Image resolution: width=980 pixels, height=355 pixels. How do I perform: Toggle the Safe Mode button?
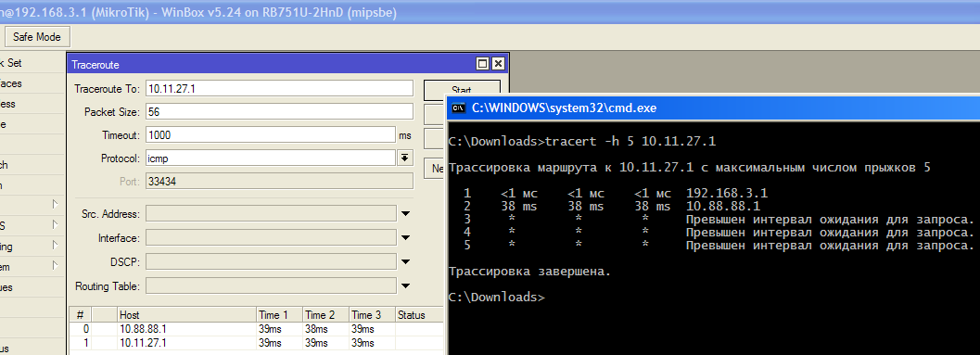coord(37,37)
